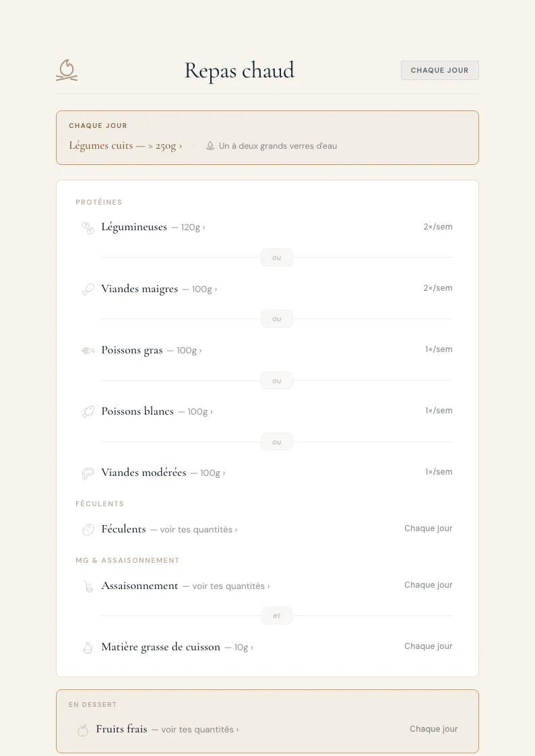Click the CHAQUE JOUR button top right
This screenshot has height=756, width=535.
439,70
